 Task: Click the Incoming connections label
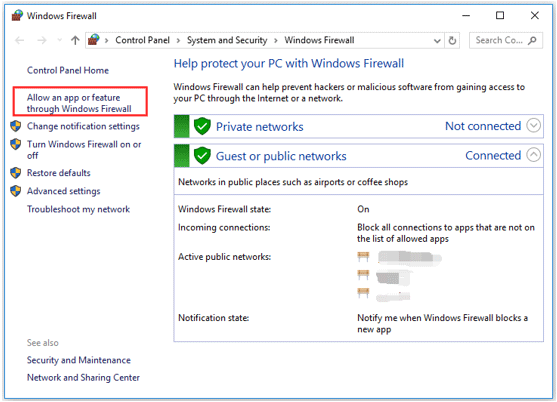224,227
